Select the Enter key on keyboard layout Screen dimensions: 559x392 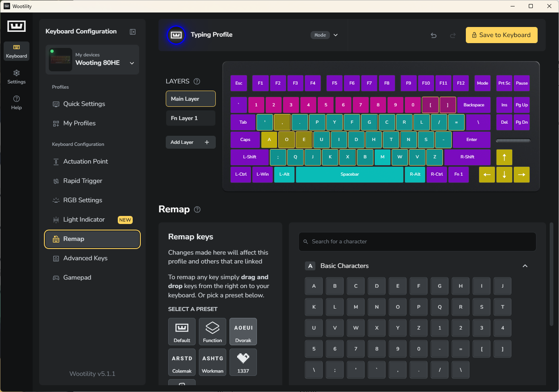(x=471, y=140)
